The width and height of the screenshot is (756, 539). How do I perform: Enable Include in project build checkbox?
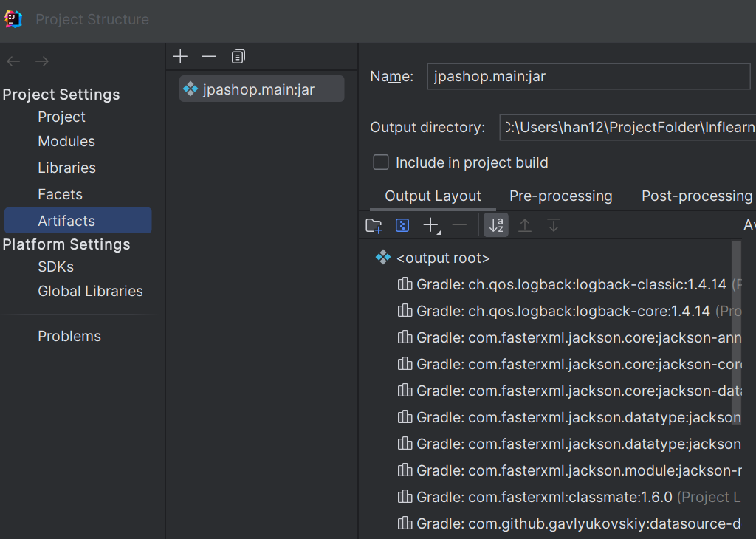381,162
